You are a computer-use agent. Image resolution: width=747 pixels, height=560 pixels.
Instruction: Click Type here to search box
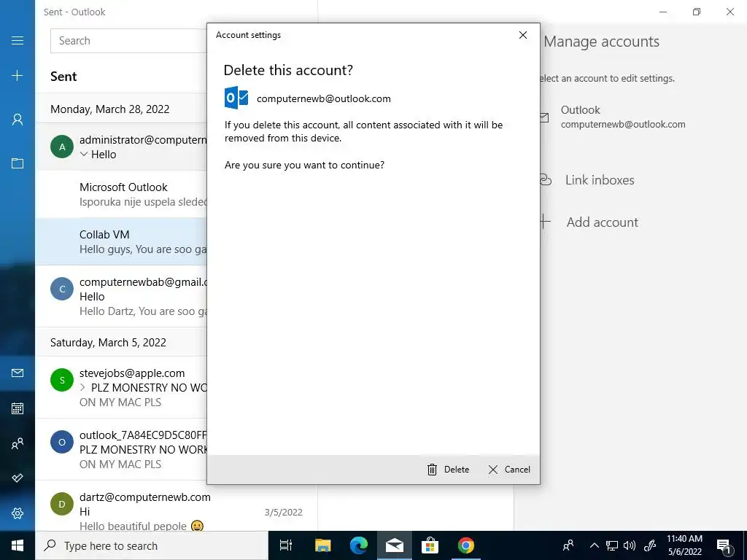tap(152, 545)
